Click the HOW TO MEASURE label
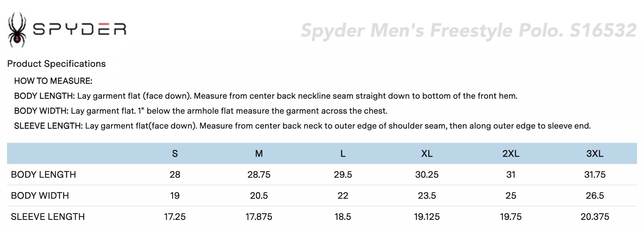Viewport: 644px width, 237px height. 53,81
